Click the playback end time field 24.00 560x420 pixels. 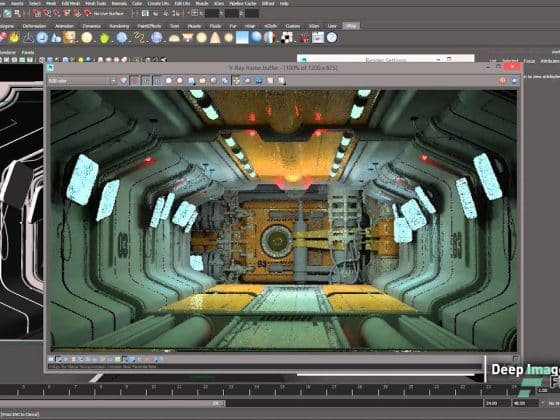[497, 403]
